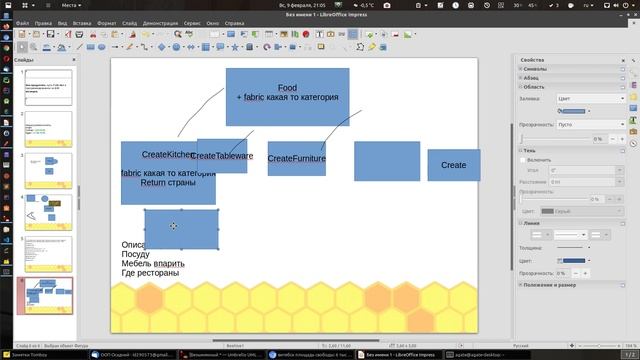This screenshot has width=640, height=360.
Task: Open the Правка menu
Action: tap(43, 23)
